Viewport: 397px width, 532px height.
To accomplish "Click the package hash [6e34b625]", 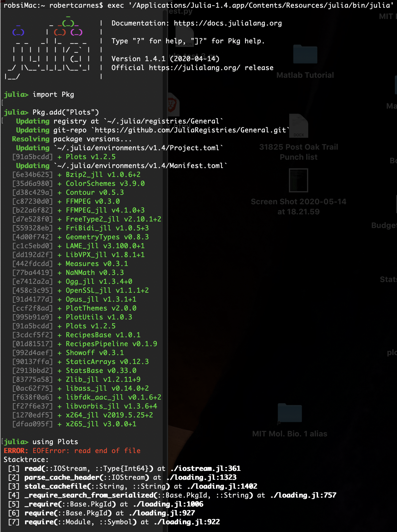I will pyautogui.click(x=32, y=175).
